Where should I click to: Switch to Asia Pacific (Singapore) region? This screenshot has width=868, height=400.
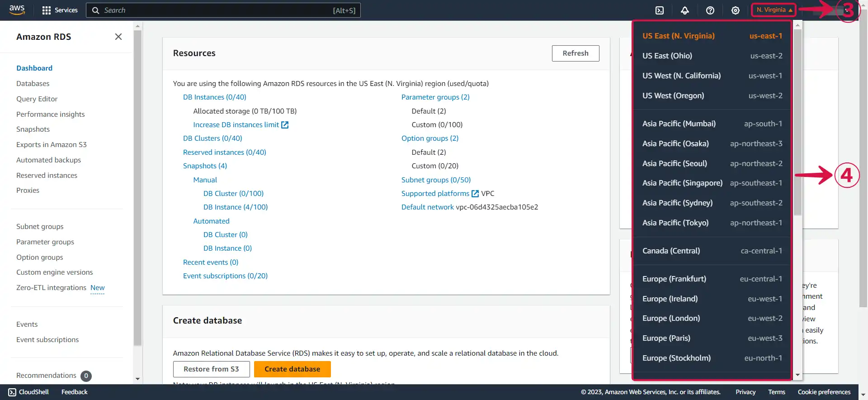(712, 183)
